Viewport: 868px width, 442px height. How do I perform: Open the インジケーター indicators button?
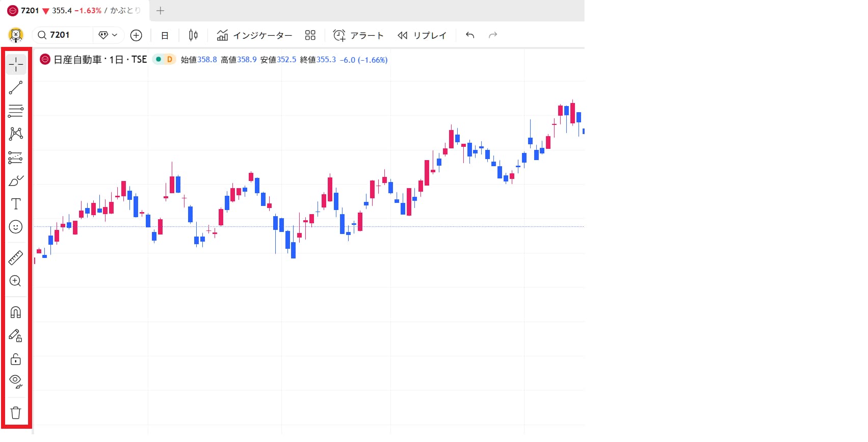point(254,35)
